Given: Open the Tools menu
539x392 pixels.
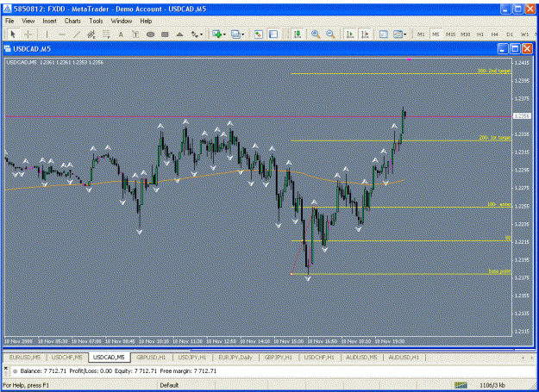Looking at the screenshot, I should click(96, 21).
